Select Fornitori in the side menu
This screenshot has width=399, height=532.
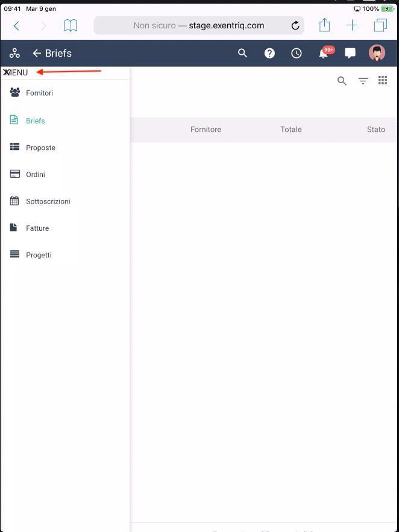pyautogui.click(x=39, y=93)
